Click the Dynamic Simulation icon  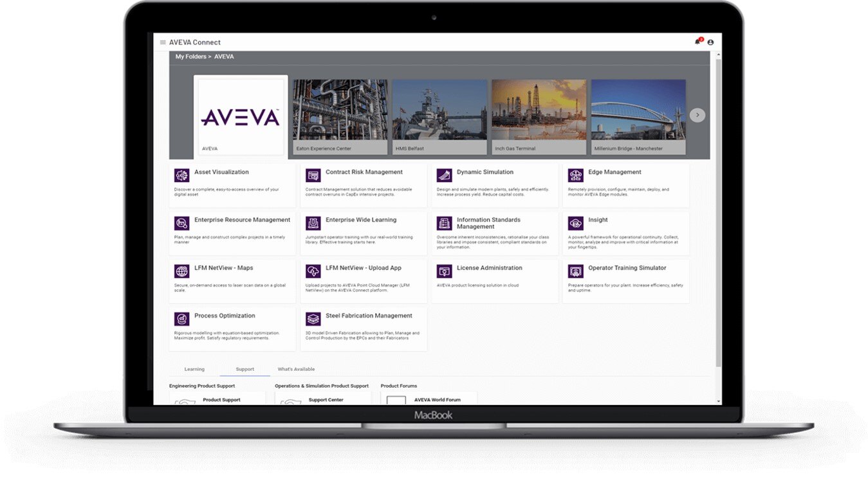445,175
